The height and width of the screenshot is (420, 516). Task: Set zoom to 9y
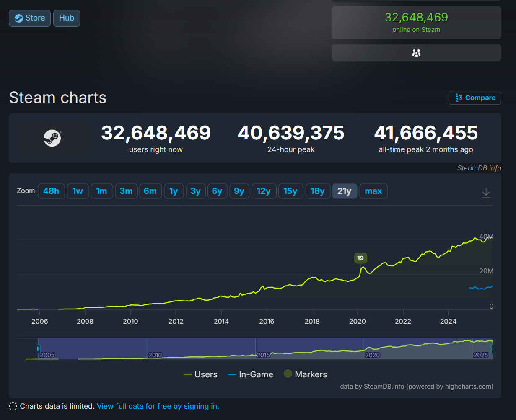click(239, 191)
